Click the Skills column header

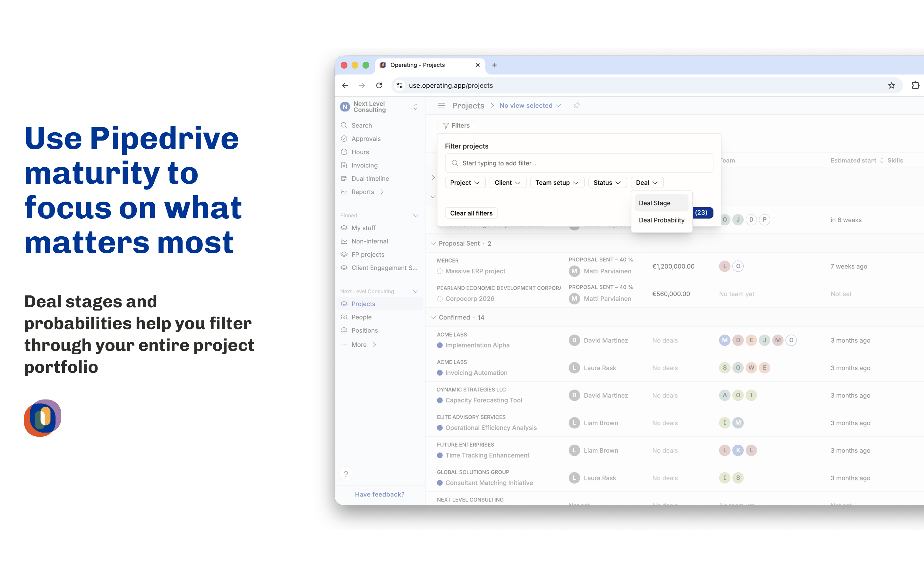click(895, 161)
